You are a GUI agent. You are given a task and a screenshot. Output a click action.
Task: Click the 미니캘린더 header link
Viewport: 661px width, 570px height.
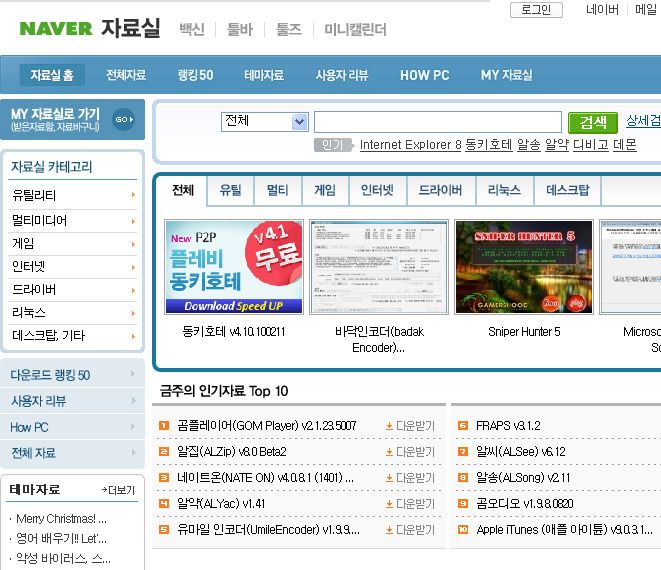pyautogui.click(x=355, y=29)
